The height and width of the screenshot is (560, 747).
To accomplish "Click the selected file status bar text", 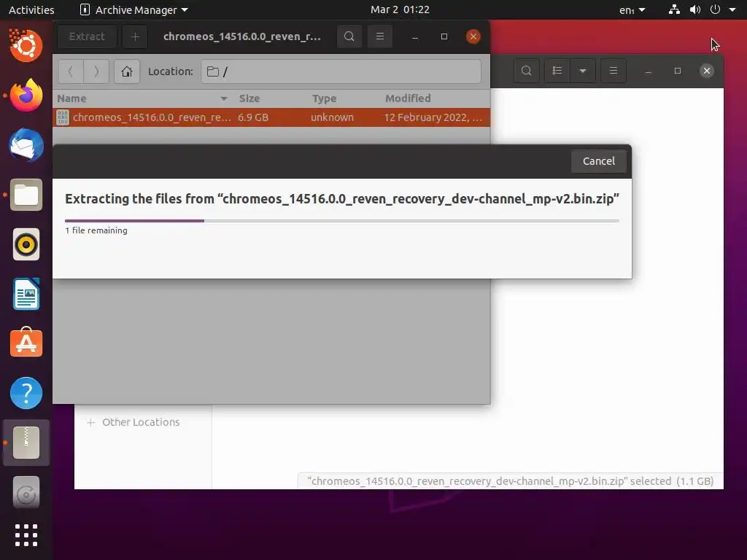I will pos(510,481).
